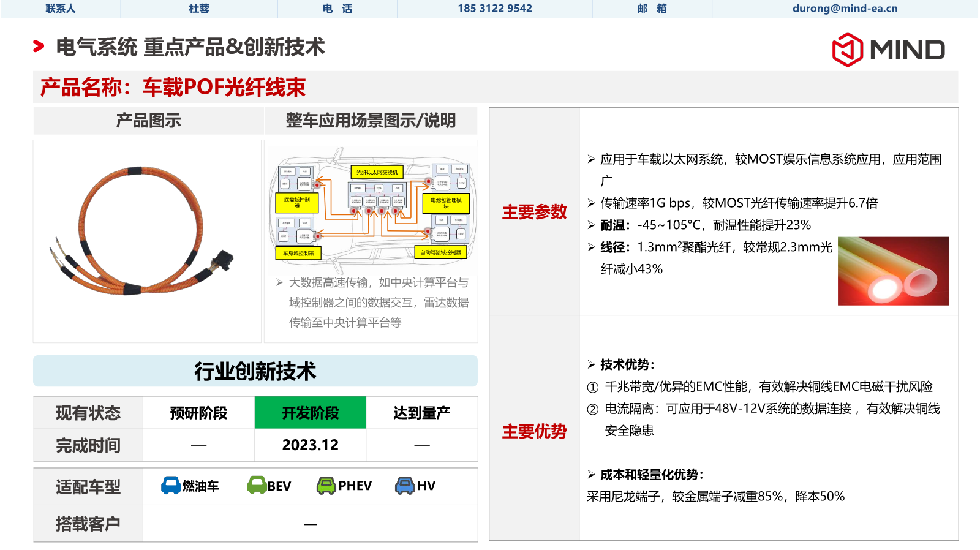Click the 电池包管理模块 yellow box

[446, 203]
